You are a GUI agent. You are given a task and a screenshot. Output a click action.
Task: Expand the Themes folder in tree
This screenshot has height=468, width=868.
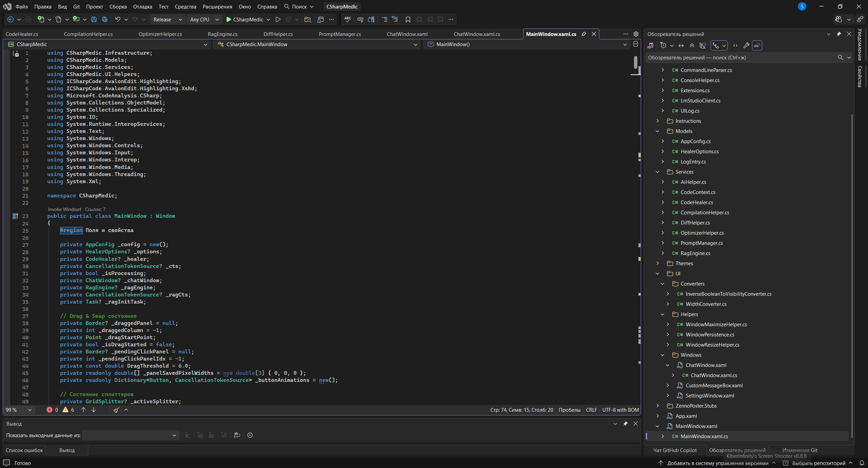(657, 264)
